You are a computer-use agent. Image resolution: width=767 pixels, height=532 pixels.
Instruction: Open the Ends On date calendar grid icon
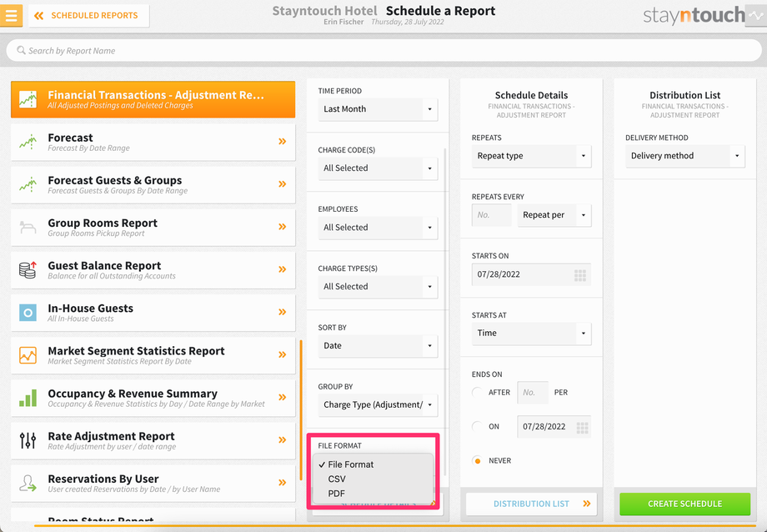(582, 428)
